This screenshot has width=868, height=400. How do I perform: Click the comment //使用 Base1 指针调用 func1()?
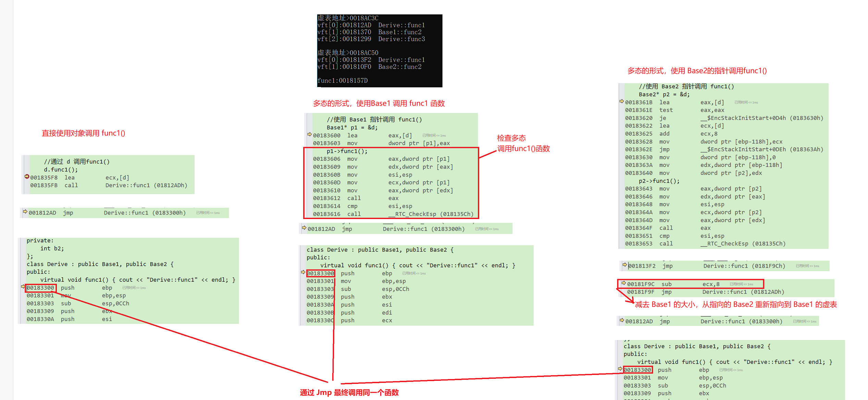(x=374, y=119)
